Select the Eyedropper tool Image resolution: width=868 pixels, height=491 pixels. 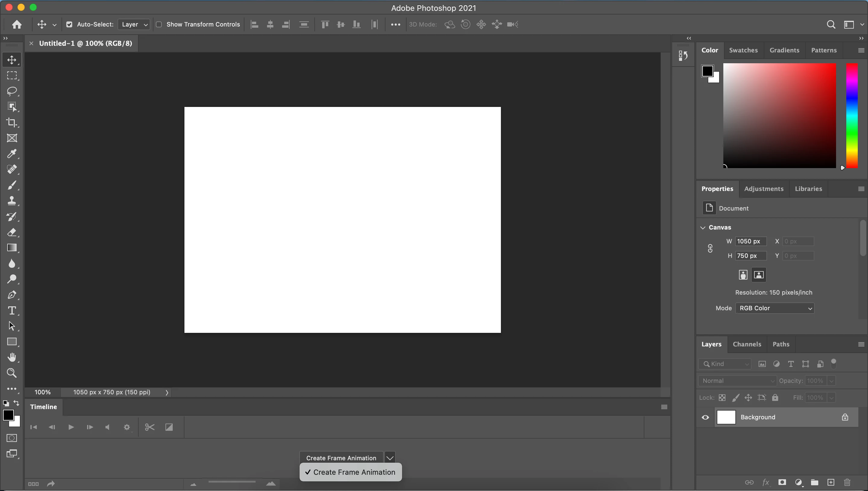click(12, 154)
